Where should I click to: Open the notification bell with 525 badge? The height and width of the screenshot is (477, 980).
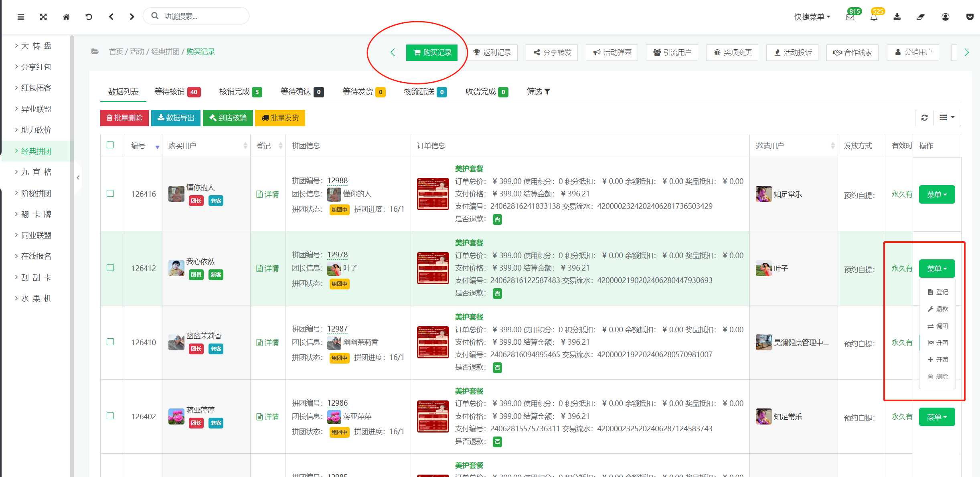point(874,17)
